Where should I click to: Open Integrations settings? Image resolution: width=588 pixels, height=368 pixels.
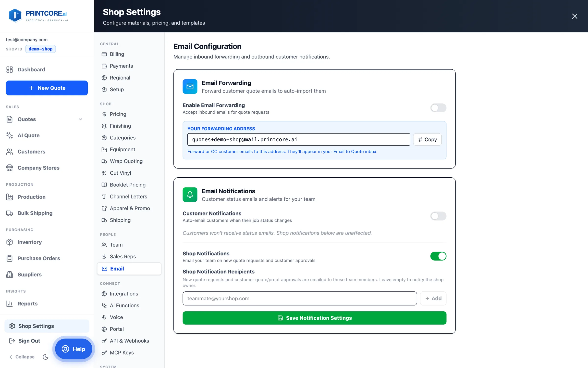click(129, 294)
